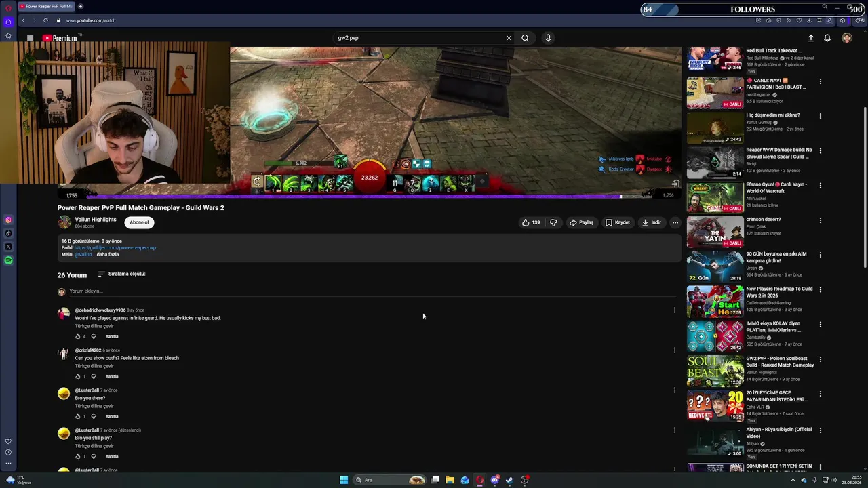Expand description with '...daha fazla'
Screen dimensions: 868x488
[x=107, y=255]
